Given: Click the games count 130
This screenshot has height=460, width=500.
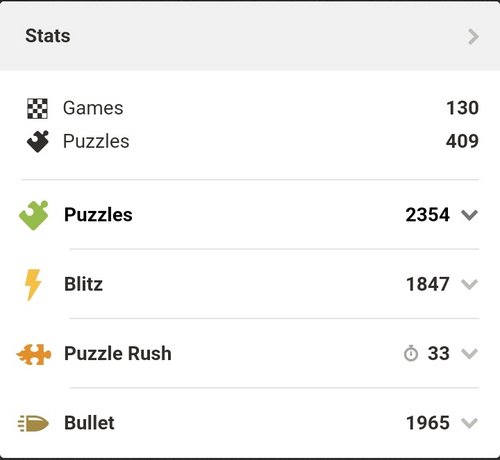Looking at the screenshot, I should click(x=462, y=108).
